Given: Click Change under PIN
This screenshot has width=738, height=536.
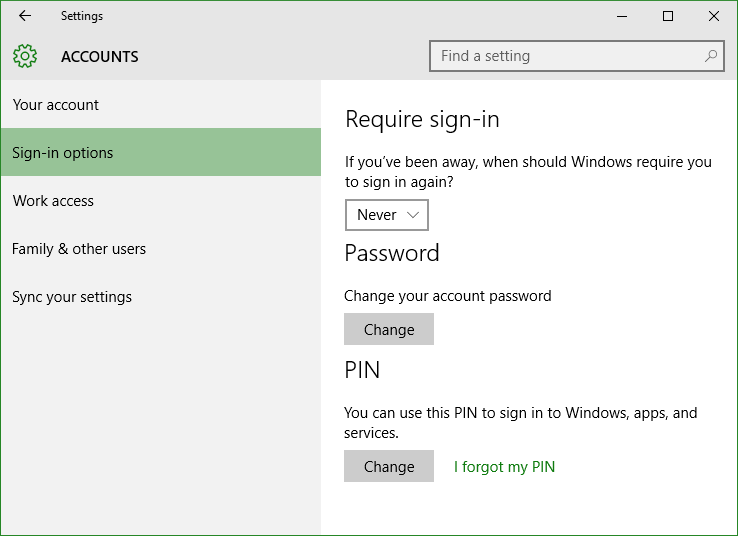Looking at the screenshot, I should pos(389,466).
